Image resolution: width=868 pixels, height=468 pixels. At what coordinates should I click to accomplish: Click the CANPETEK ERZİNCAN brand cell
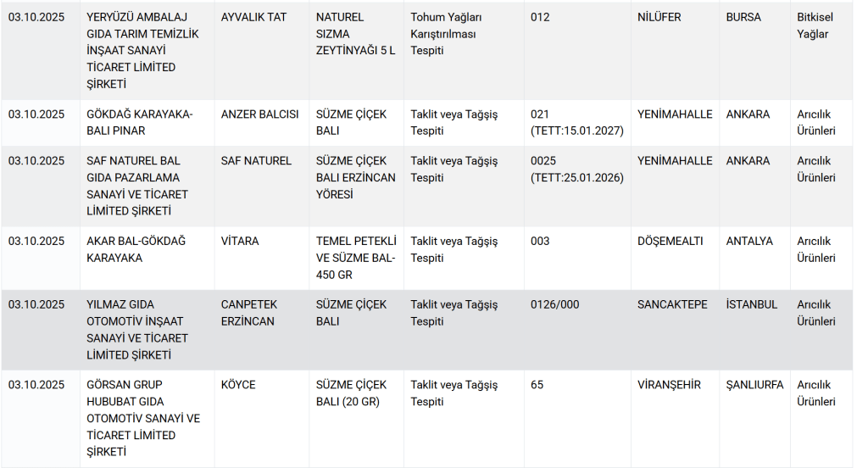tap(248, 313)
